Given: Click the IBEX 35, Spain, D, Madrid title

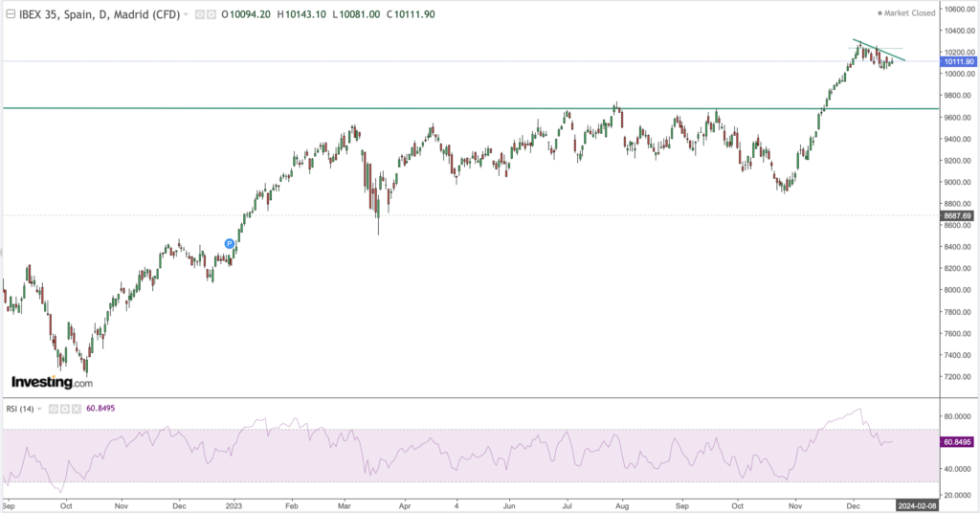Looking at the screenshot, I should click(96, 15).
